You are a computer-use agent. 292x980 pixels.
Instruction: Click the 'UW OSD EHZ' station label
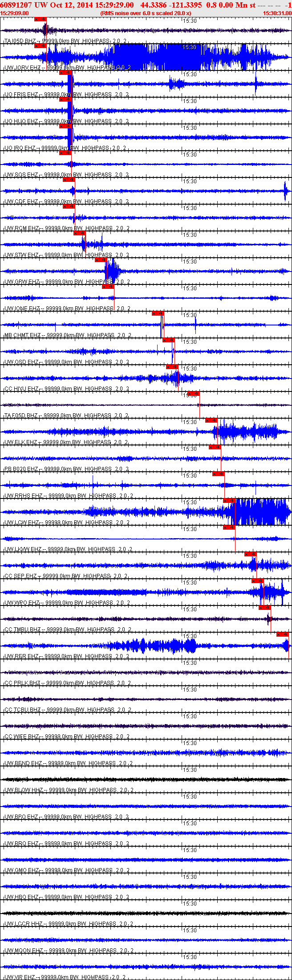pos(21,362)
